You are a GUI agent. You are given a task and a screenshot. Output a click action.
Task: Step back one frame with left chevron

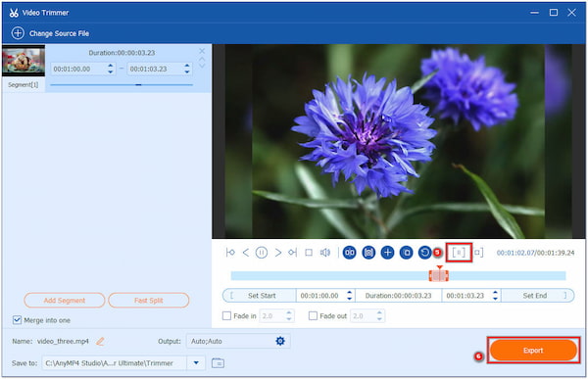(x=246, y=253)
